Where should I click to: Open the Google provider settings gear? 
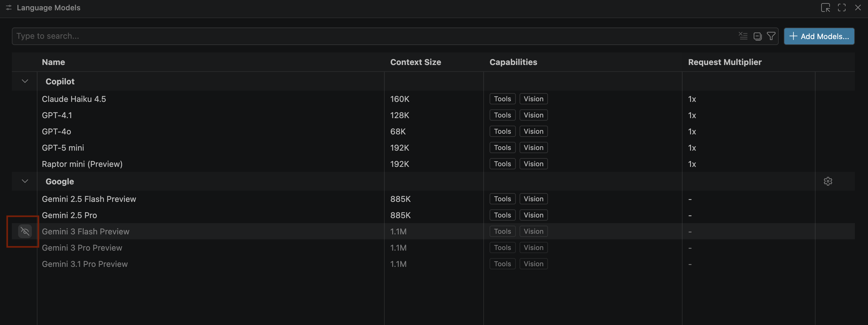(x=827, y=181)
